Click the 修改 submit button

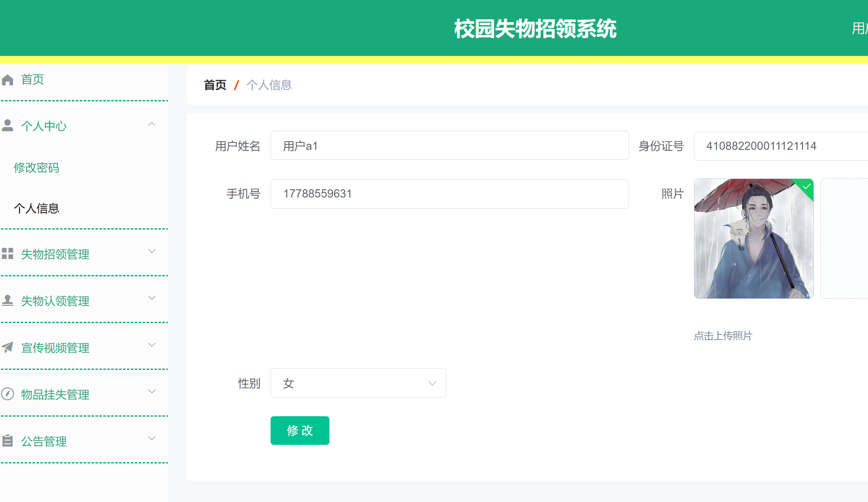pyautogui.click(x=300, y=430)
